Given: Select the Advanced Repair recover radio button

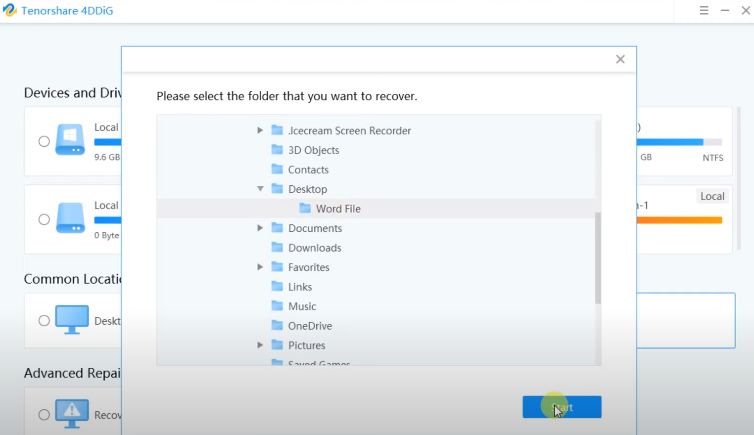Looking at the screenshot, I should click(44, 414).
